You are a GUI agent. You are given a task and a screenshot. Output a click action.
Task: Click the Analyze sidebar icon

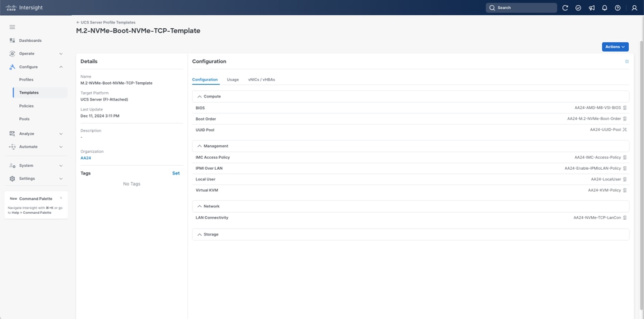coord(12,134)
